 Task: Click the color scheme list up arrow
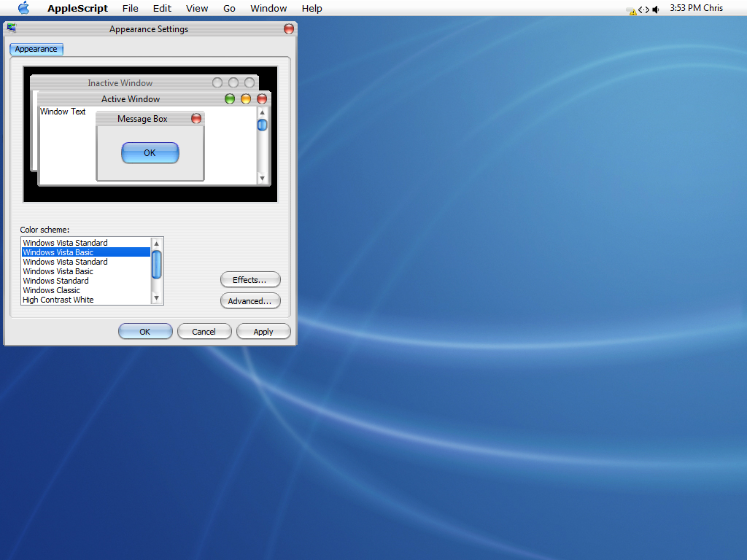156,244
